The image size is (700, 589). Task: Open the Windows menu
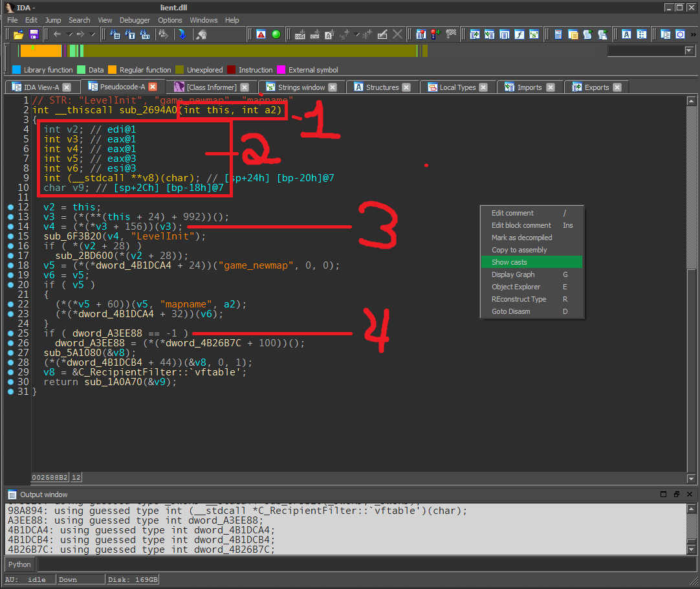click(204, 20)
